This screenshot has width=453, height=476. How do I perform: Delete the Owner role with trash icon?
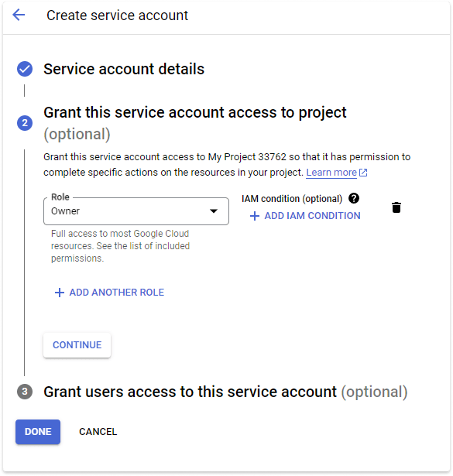[x=396, y=207]
